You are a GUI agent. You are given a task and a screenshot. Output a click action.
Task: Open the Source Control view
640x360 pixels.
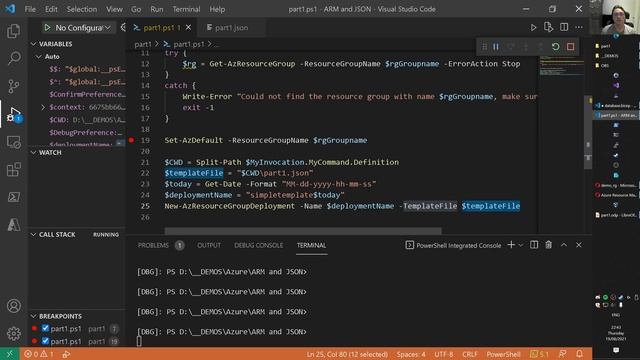(x=13, y=86)
